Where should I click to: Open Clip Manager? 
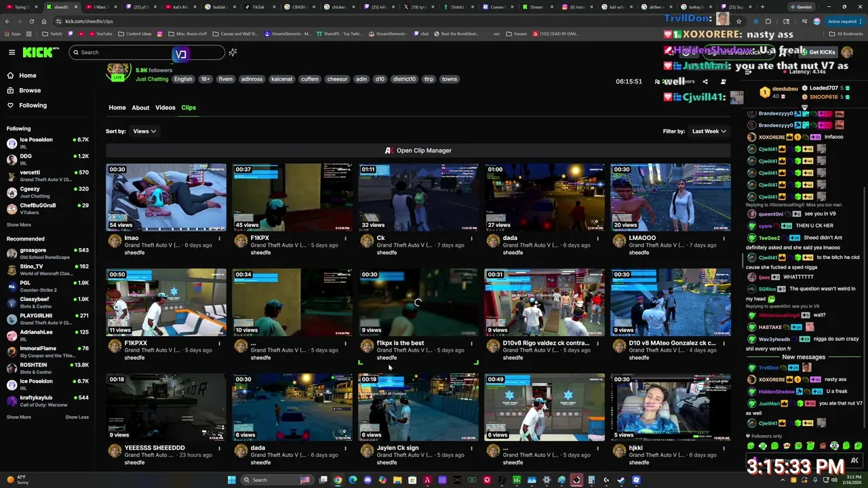pyautogui.click(x=418, y=150)
